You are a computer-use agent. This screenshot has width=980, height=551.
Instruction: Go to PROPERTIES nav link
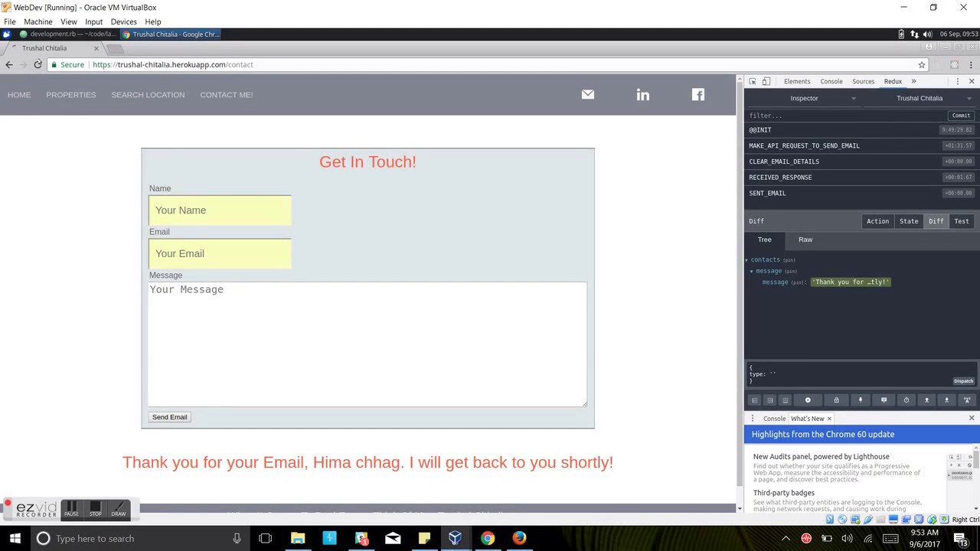click(x=70, y=95)
